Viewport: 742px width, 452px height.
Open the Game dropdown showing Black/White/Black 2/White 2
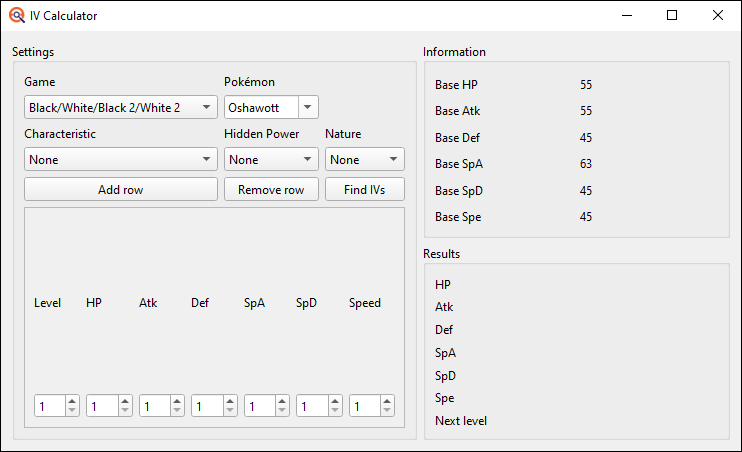pyautogui.click(x=121, y=107)
